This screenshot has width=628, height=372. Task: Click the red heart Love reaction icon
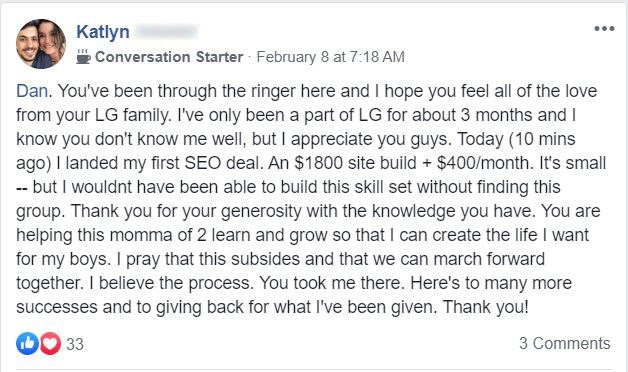(50, 344)
